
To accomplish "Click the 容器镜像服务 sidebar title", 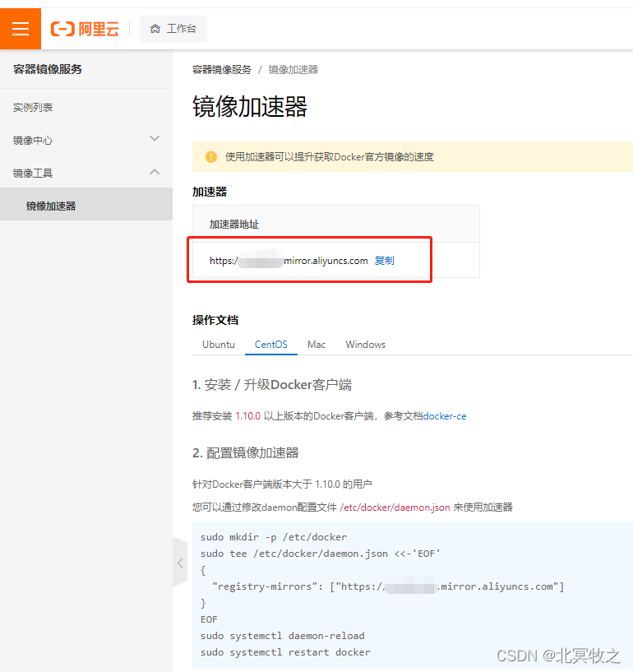I will click(48, 69).
